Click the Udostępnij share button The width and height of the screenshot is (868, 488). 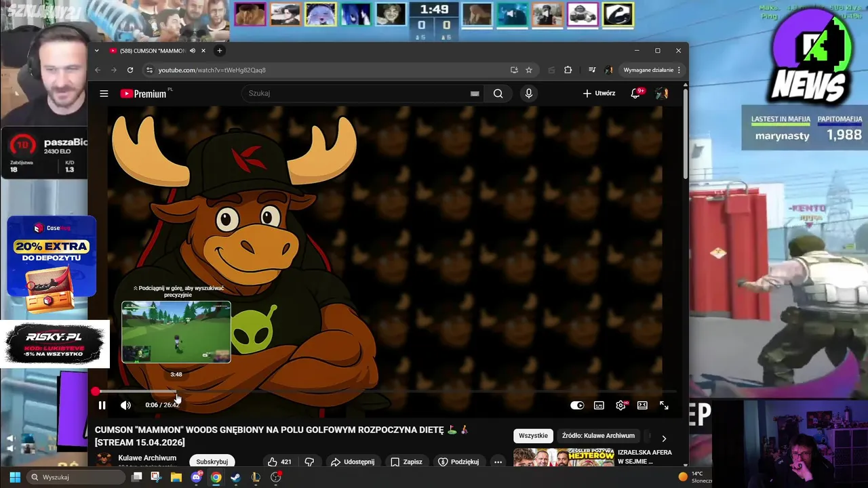pos(352,462)
